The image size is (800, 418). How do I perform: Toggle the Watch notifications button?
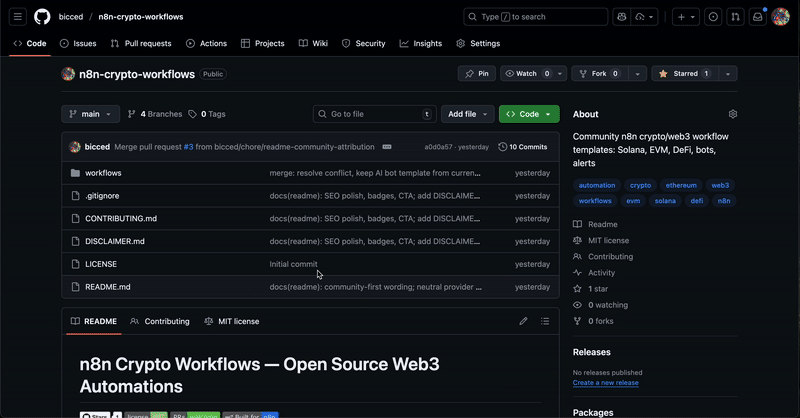526,74
